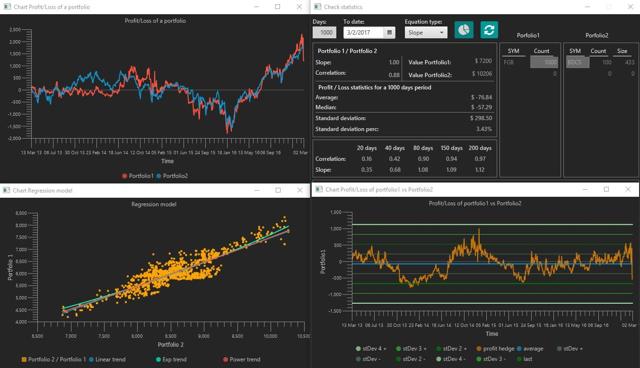Screen dimensions: 640x368
Task: Open the Equation type Slope dropdown
Action: pyautogui.click(x=426, y=32)
